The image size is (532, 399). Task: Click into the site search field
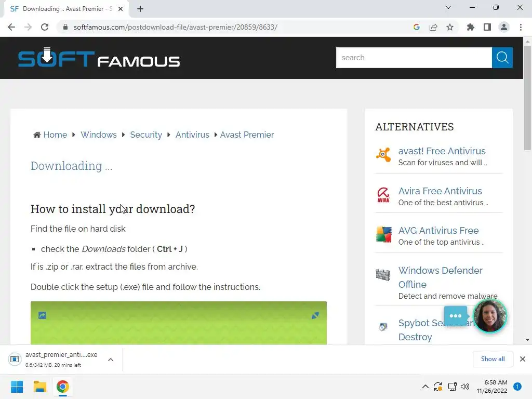tap(414, 58)
